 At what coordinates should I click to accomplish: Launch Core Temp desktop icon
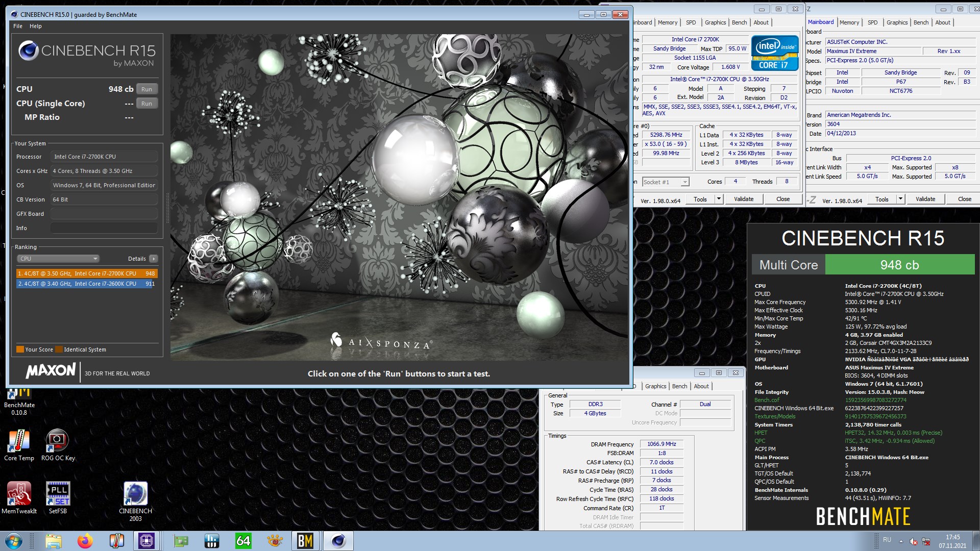[x=19, y=445]
